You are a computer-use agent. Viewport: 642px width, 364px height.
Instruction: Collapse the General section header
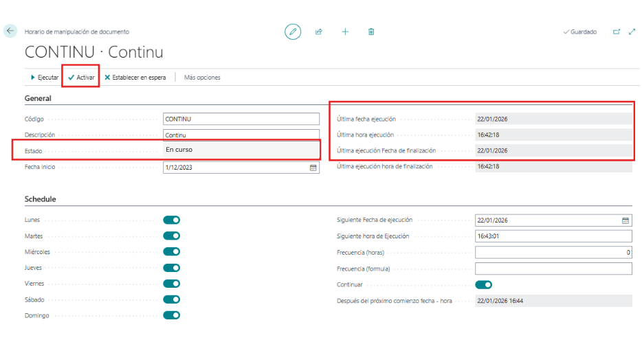coord(38,98)
